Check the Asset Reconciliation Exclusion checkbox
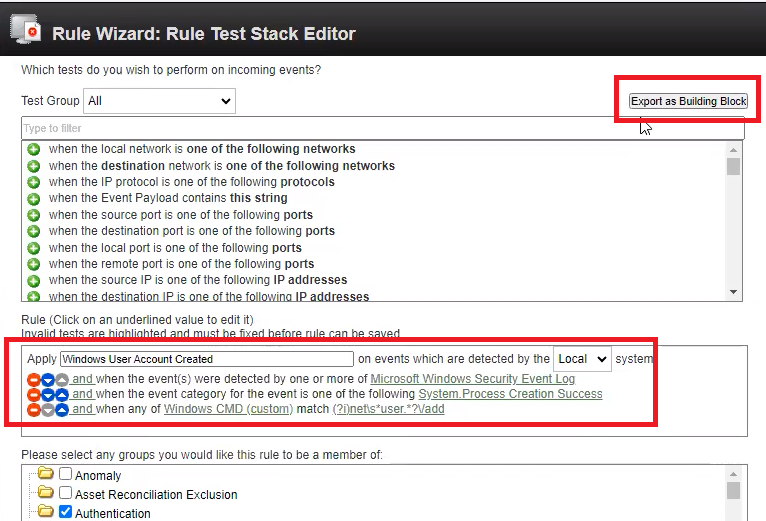The image size is (766, 521). (x=65, y=493)
